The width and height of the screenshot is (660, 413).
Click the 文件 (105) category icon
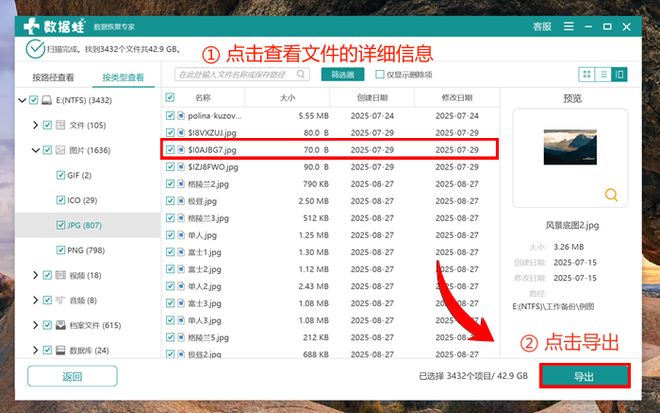click(x=61, y=125)
